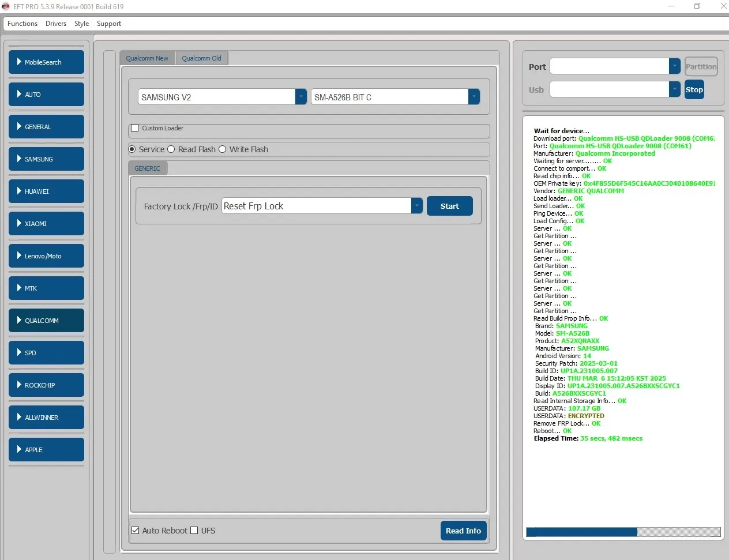Open the MTK sidebar module

[x=46, y=288]
